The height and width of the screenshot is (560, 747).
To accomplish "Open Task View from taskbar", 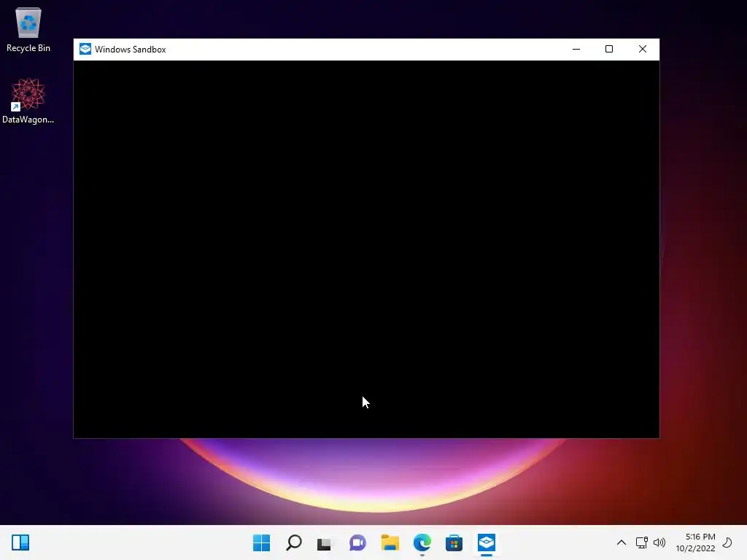I will click(325, 542).
